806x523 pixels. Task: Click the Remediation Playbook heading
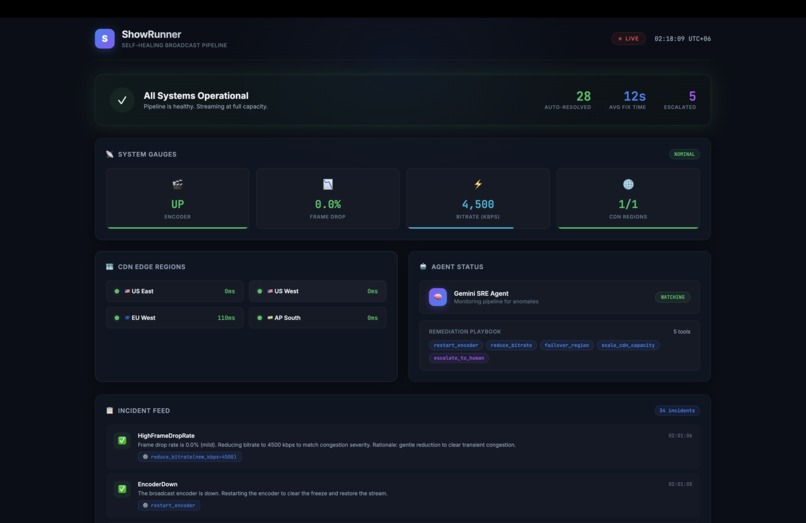coord(465,332)
